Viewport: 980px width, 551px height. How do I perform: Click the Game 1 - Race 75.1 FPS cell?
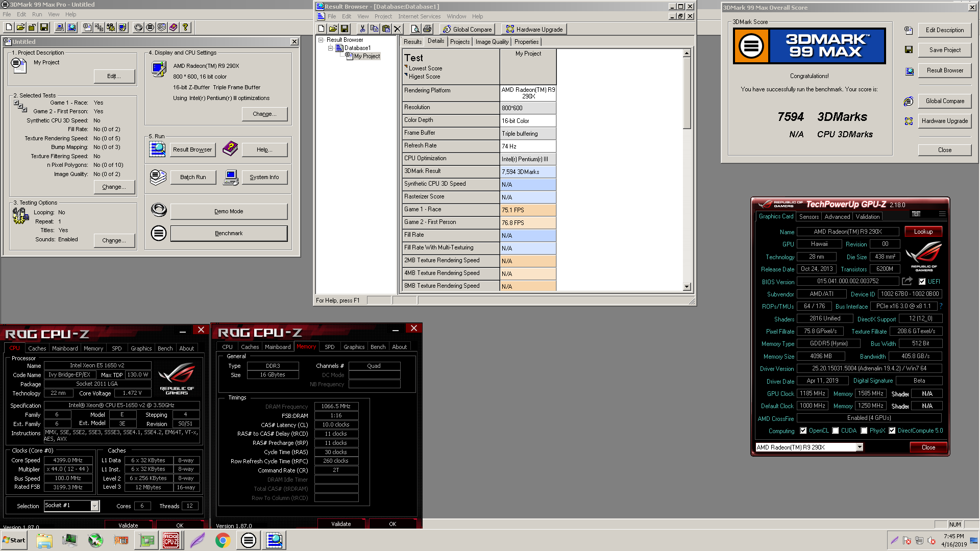coord(528,210)
